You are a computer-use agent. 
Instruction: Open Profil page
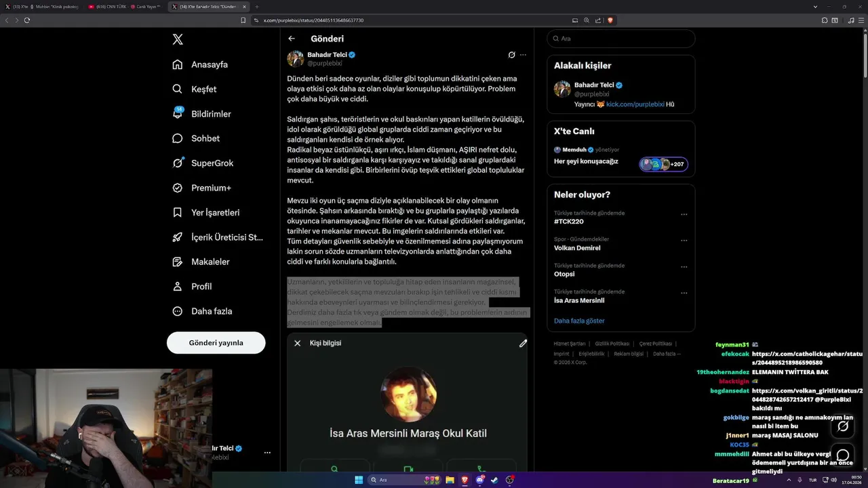coord(192,287)
